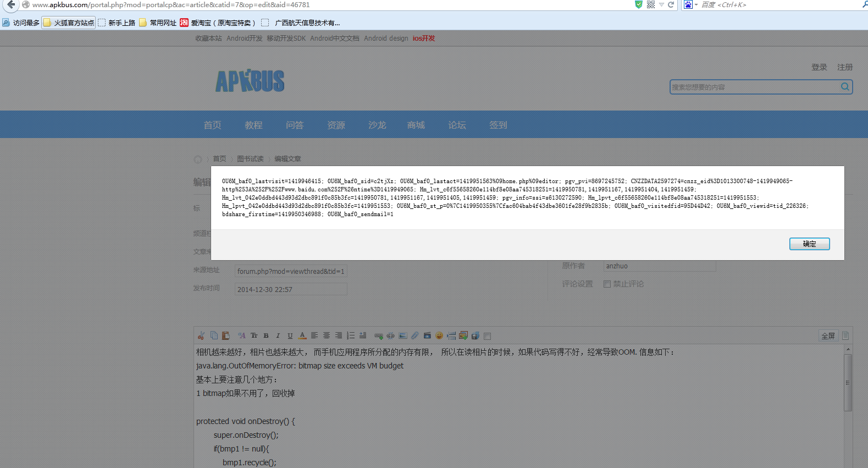Click the download remote images icon
The height and width of the screenshot is (468, 868).
click(x=463, y=335)
